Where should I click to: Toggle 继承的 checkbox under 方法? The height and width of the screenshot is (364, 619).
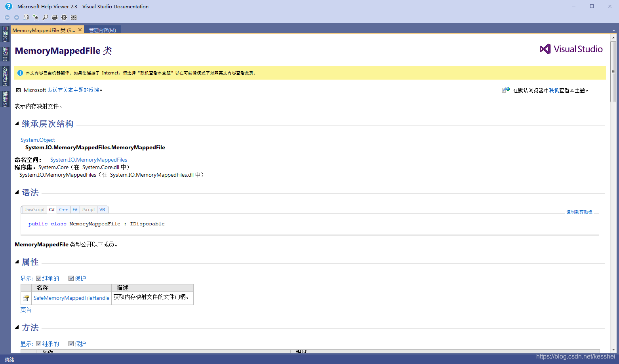pyautogui.click(x=38, y=344)
